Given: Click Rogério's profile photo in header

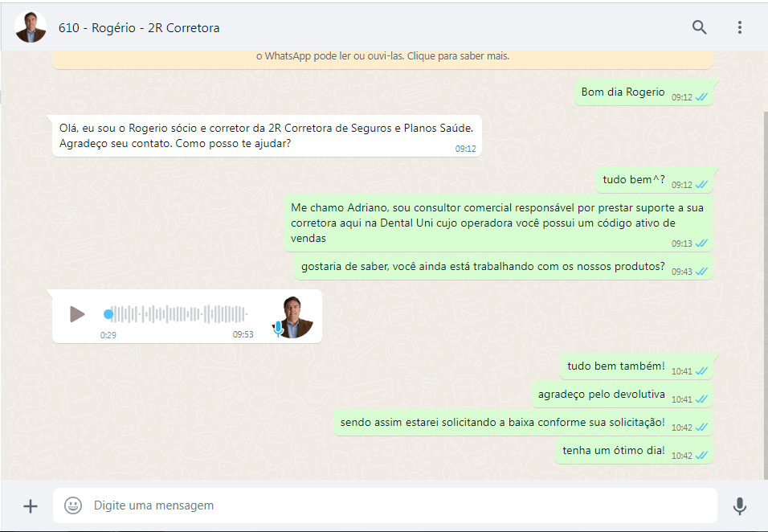Looking at the screenshot, I should tap(31, 27).
